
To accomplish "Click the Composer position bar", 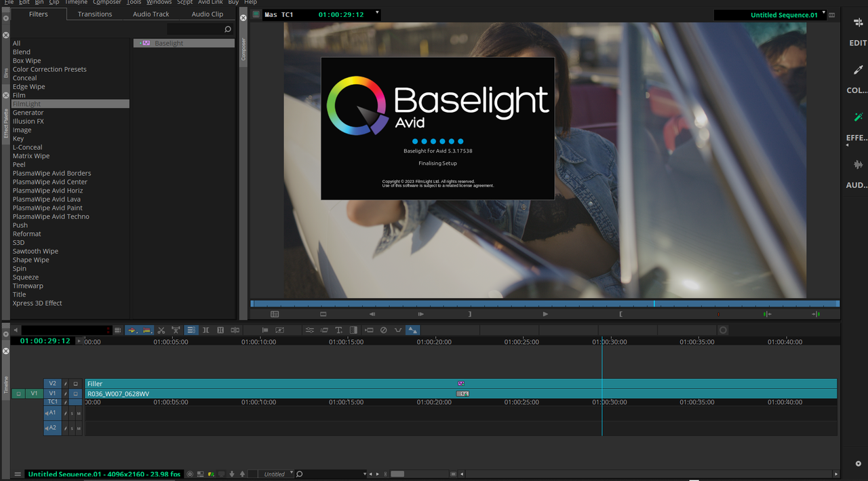I will pyautogui.click(x=545, y=303).
